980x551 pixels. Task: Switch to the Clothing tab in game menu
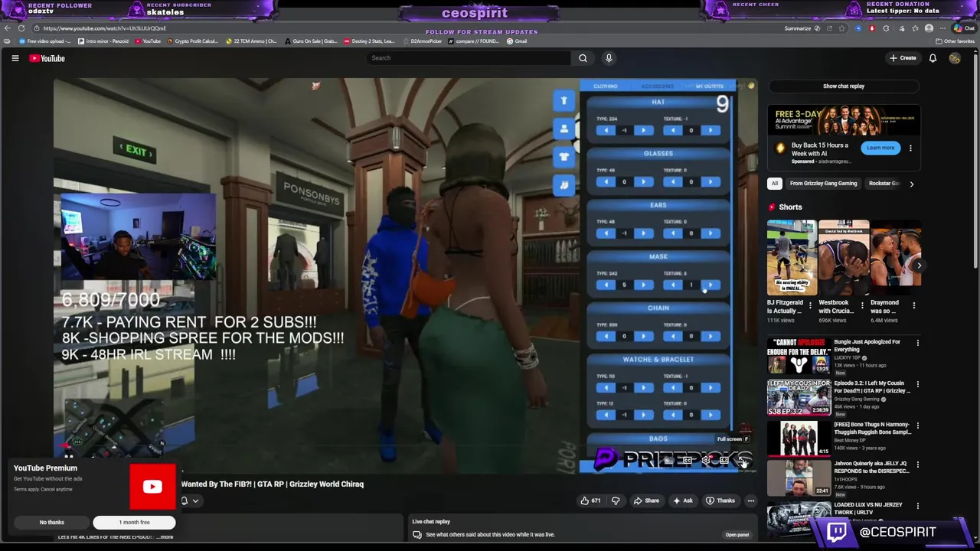point(605,86)
